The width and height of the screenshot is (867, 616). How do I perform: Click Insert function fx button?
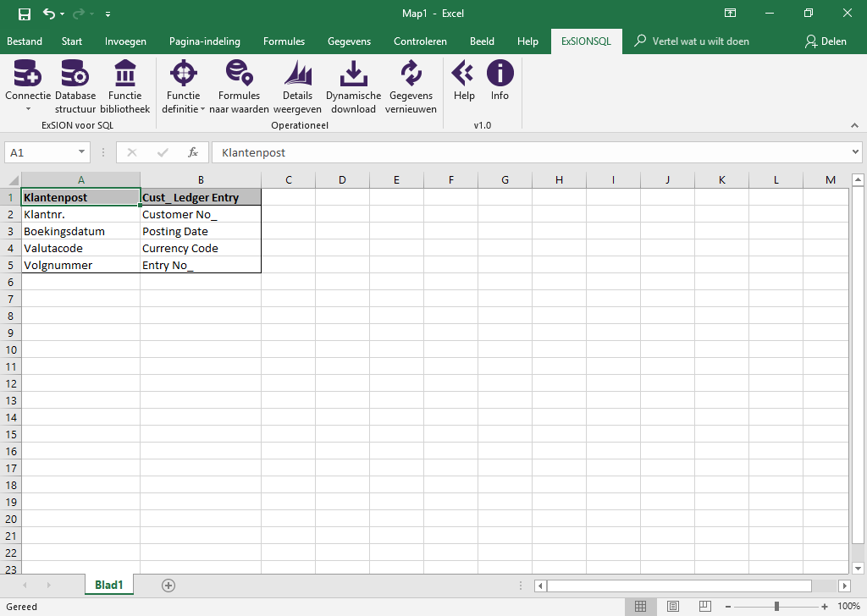coord(193,152)
